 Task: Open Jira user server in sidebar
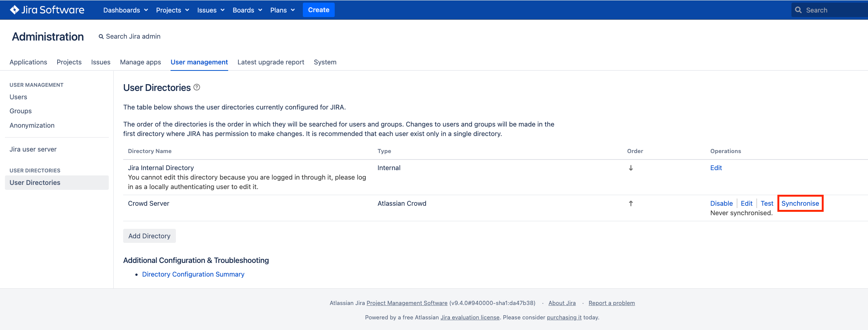pos(33,149)
